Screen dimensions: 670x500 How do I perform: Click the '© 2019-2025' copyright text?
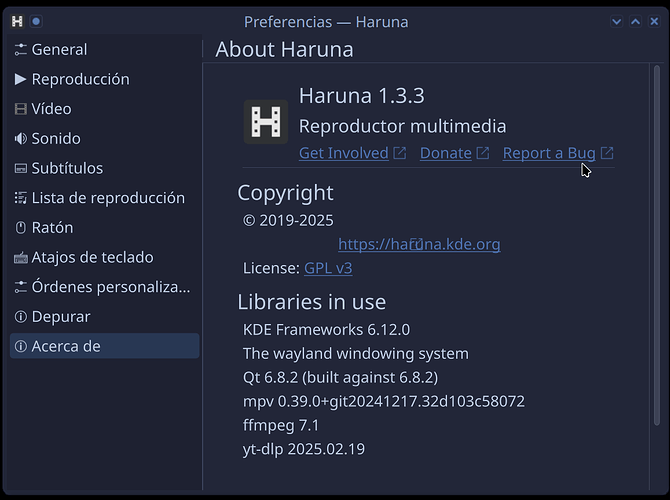(x=288, y=221)
